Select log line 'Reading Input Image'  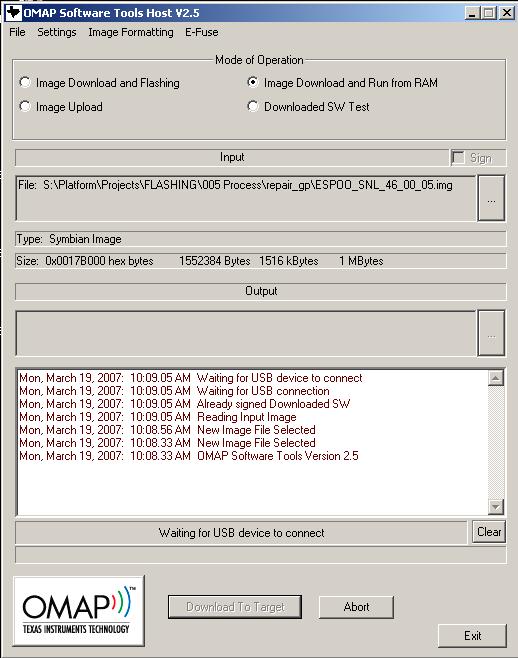pyautogui.click(x=158, y=417)
